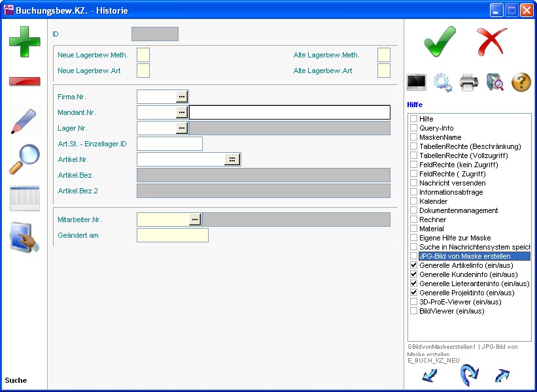Open the table list view icon
The width and height of the screenshot is (537, 392).
tap(24, 199)
